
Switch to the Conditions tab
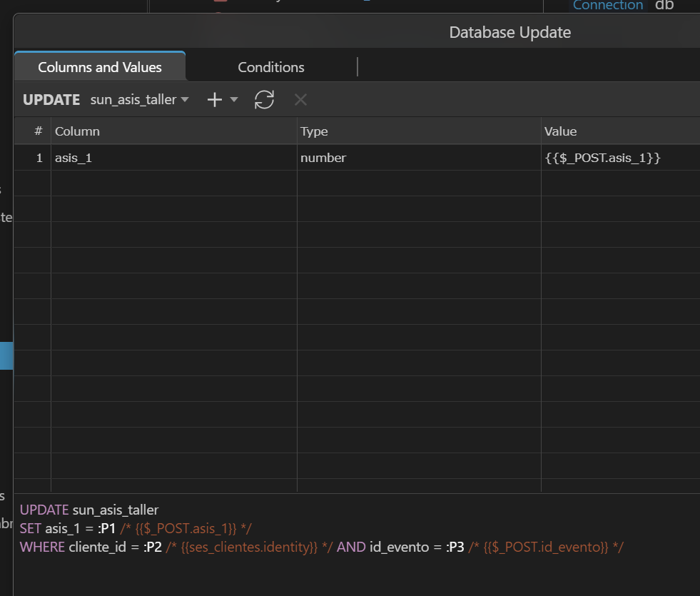click(x=271, y=66)
